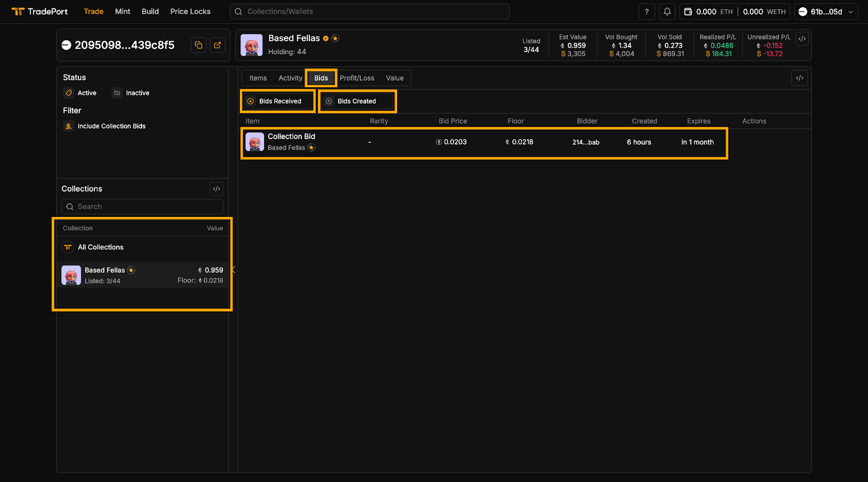Viewport: 868px width, 482px height.
Task: Click Unrealized P/L -0.152 value
Action: (x=769, y=46)
